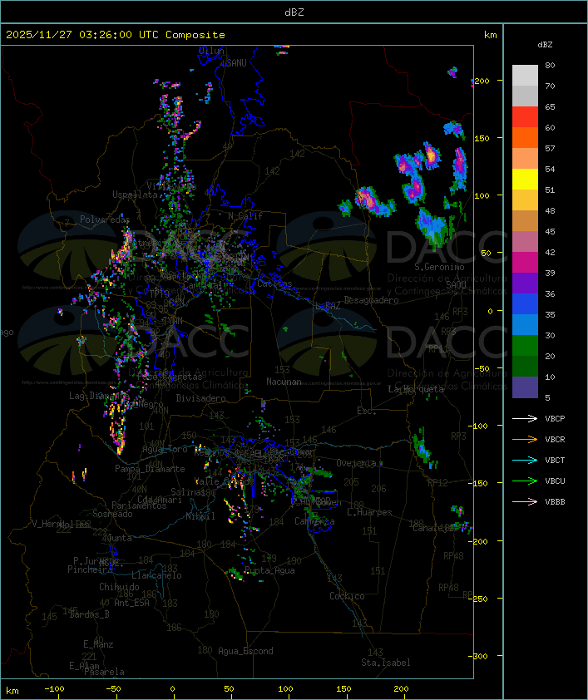Screen dimensions: 588x700
Task: Click the -100 tick on bottom axis
Action: (54, 689)
